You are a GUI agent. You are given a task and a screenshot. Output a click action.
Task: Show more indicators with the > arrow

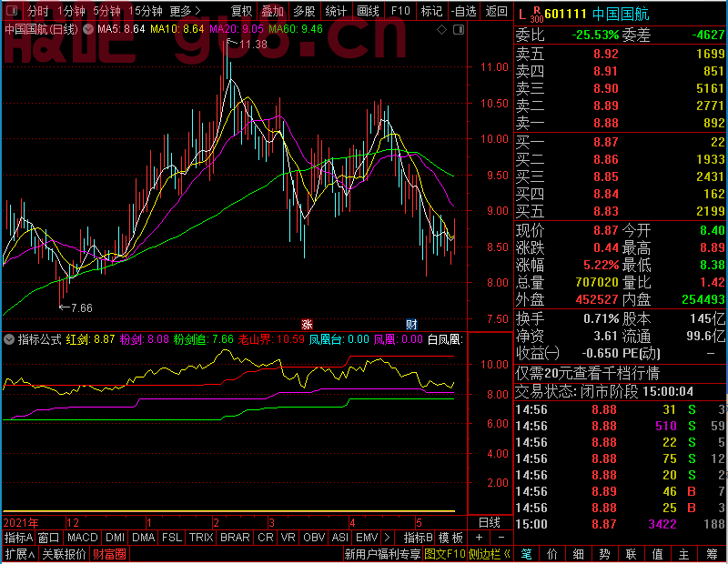pyautogui.click(x=388, y=538)
